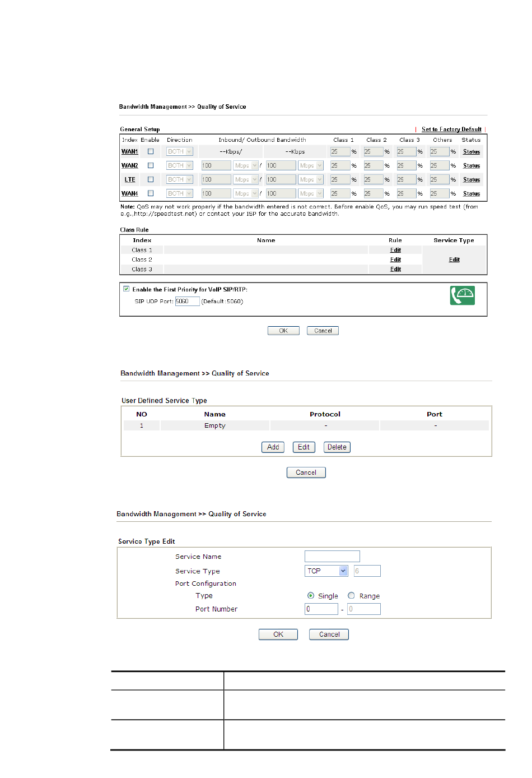View Status for WAN1
Screen dimensions: 532x778
[x=472, y=152]
